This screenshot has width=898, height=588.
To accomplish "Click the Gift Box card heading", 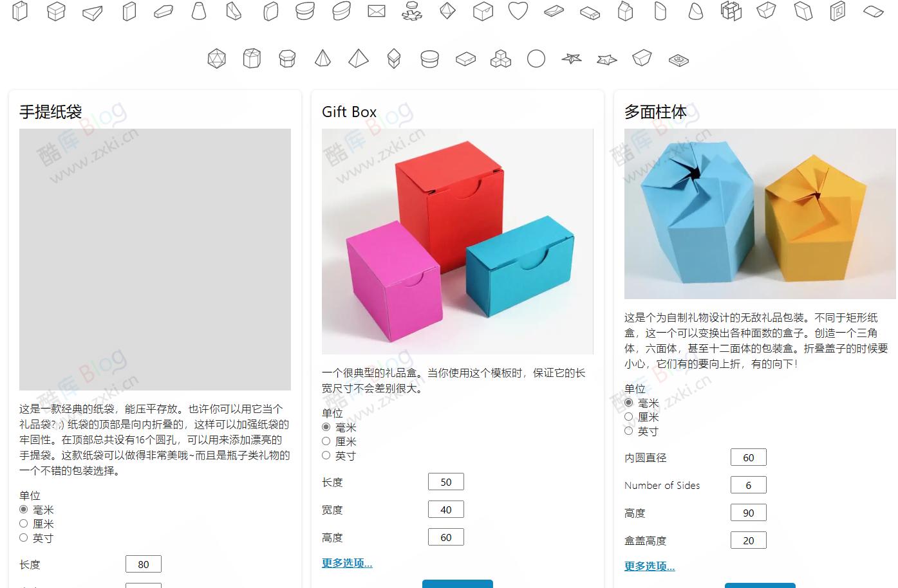I will coord(350,112).
